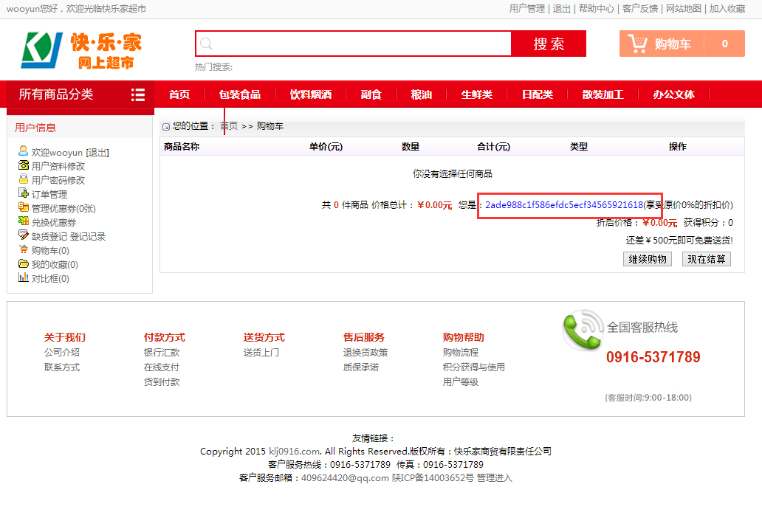
Task: Click the chart icon beside 对比框
Action: pyautogui.click(x=24, y=277)
